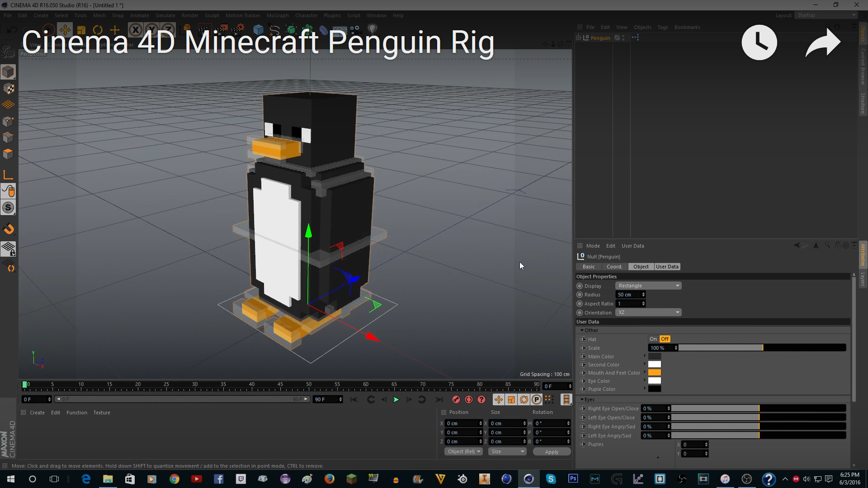Toggle Parameter 'P' keyframing icon
Screen dimensions: 868x488
point(537,399)
